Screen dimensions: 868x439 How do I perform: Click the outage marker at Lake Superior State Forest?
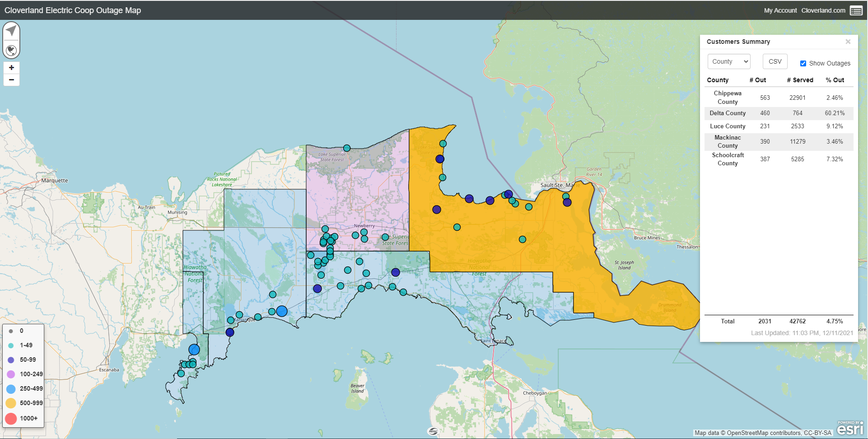[347, 148]
